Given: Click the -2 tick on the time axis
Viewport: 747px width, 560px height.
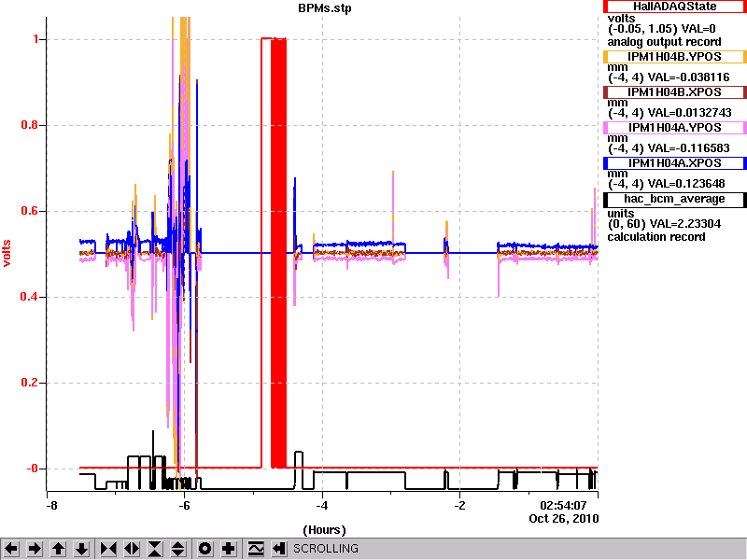Looking at the screenshot, I should 459,505.
